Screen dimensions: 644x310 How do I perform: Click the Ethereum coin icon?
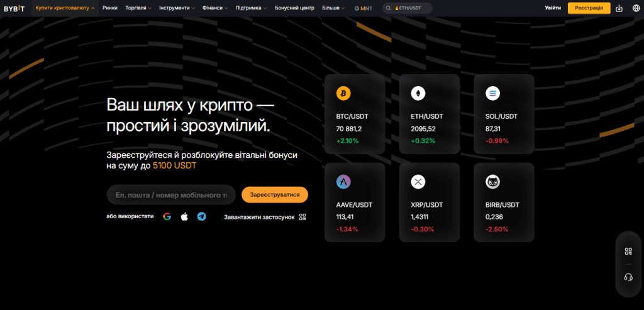tap(418, 94)
